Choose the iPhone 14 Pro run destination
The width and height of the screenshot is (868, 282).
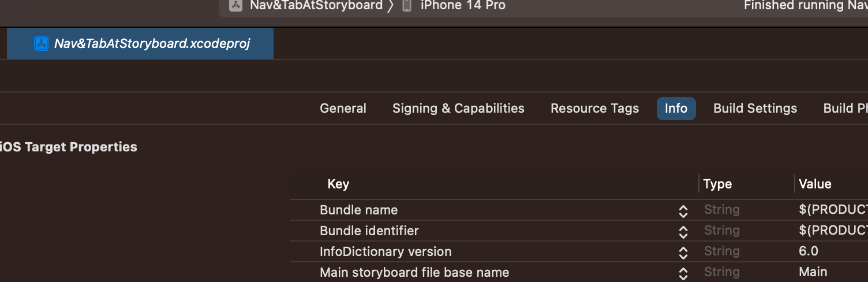click(x=463, y=5)
